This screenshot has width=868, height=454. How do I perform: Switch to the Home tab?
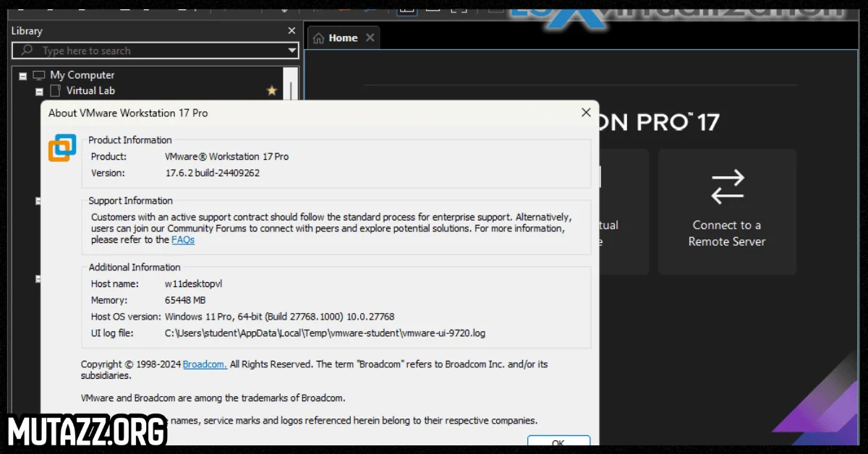pyautogui.click(x=343, y=37)
